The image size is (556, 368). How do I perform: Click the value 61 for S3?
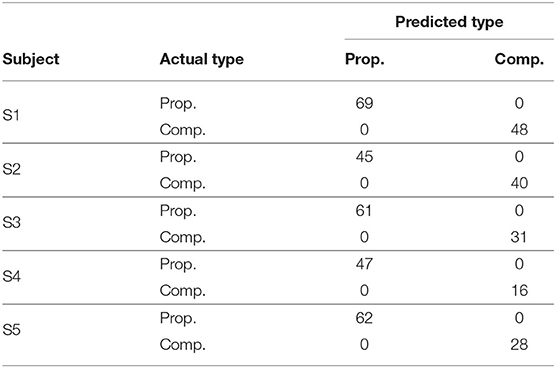tap(363, 211)
